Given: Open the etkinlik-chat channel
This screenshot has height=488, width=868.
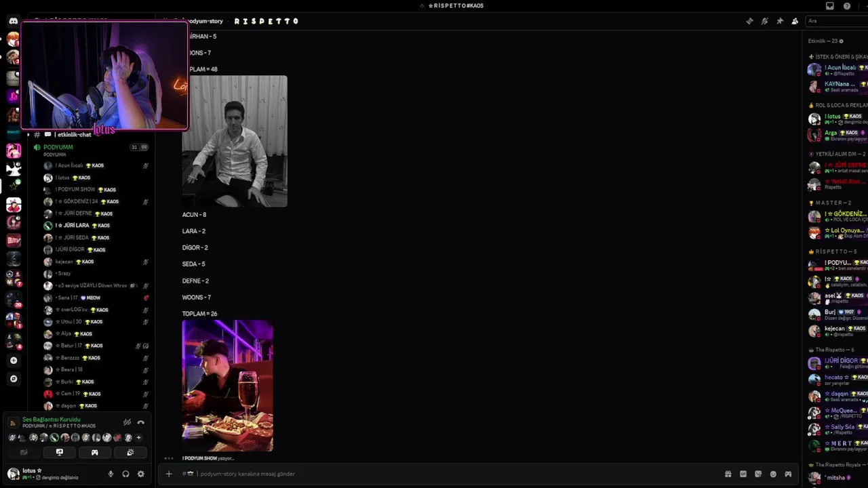Looking at the screenshot, I should pos(74,135).
